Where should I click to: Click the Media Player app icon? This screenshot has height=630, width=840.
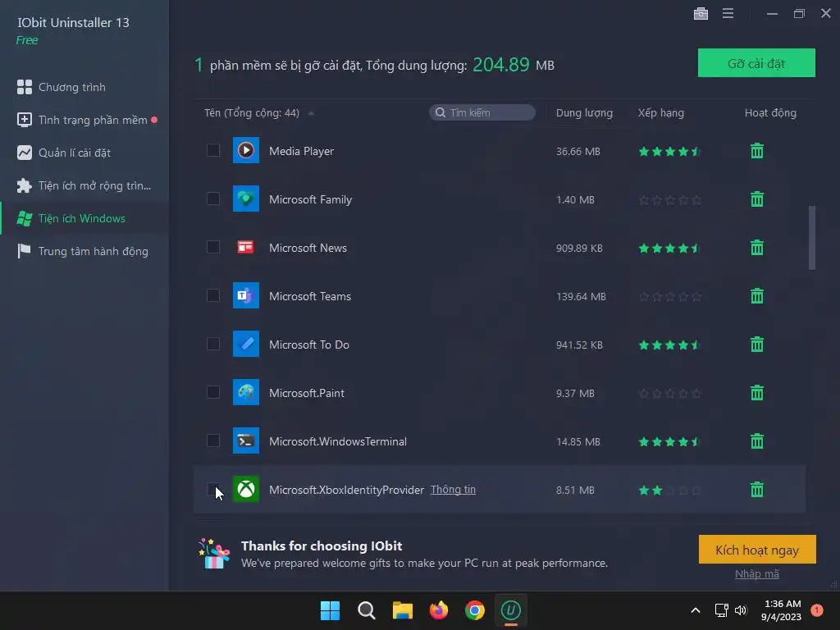coord(246,151)
